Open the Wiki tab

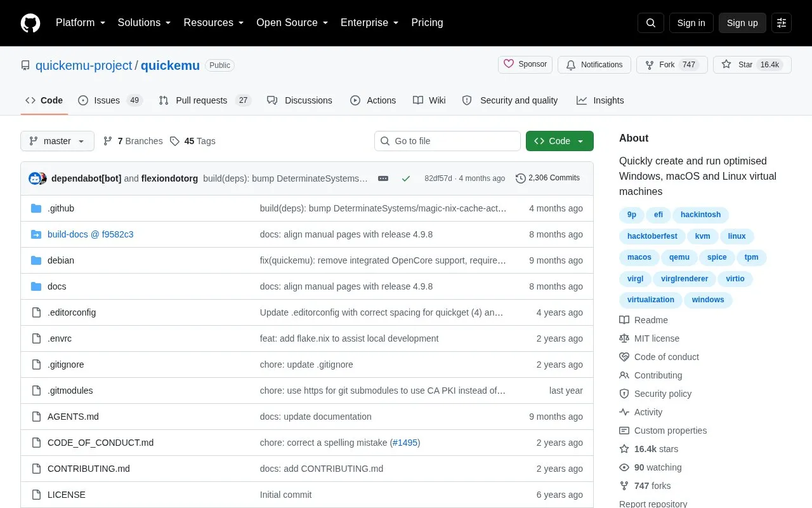pos(429,100)
